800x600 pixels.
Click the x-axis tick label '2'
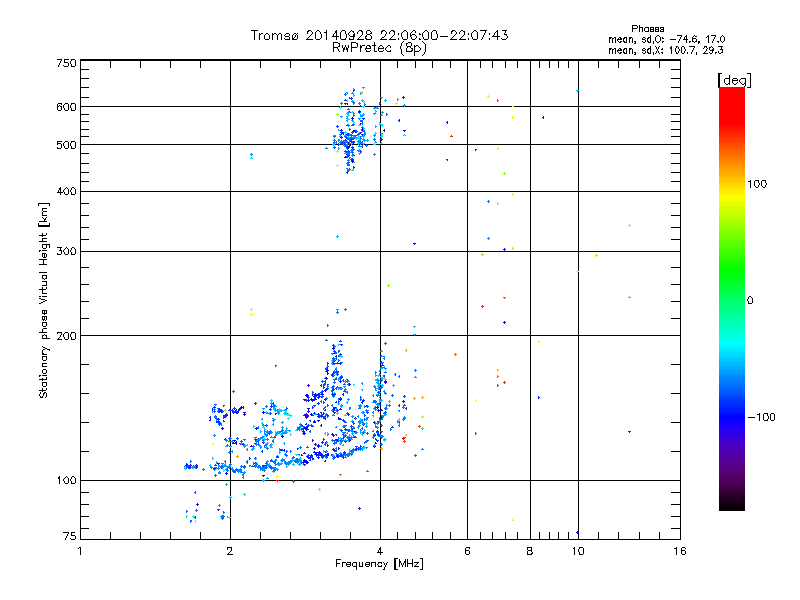(230, 551)
